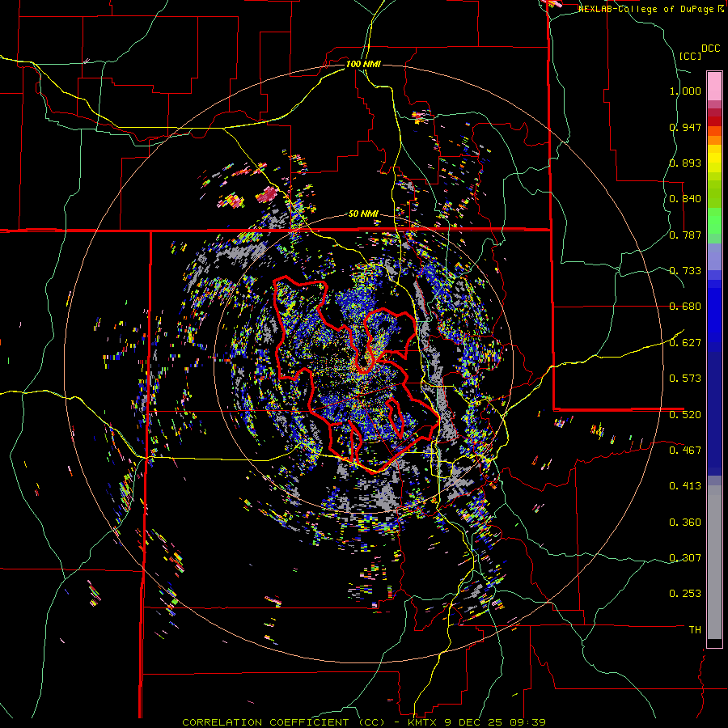Click the 1.000 value on the color scale

pyautogui.click(x=685, y=91)
